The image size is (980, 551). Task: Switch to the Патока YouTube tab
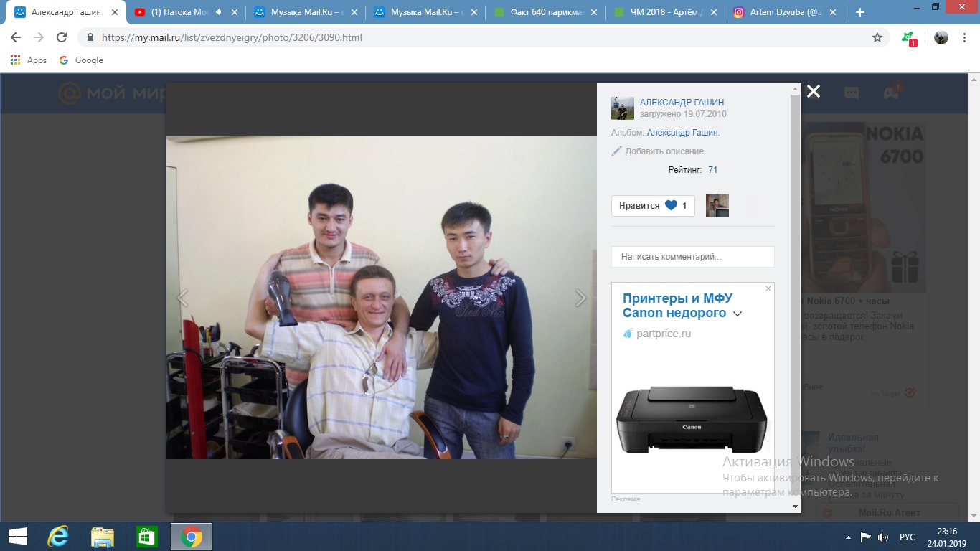tap(185, 12)
